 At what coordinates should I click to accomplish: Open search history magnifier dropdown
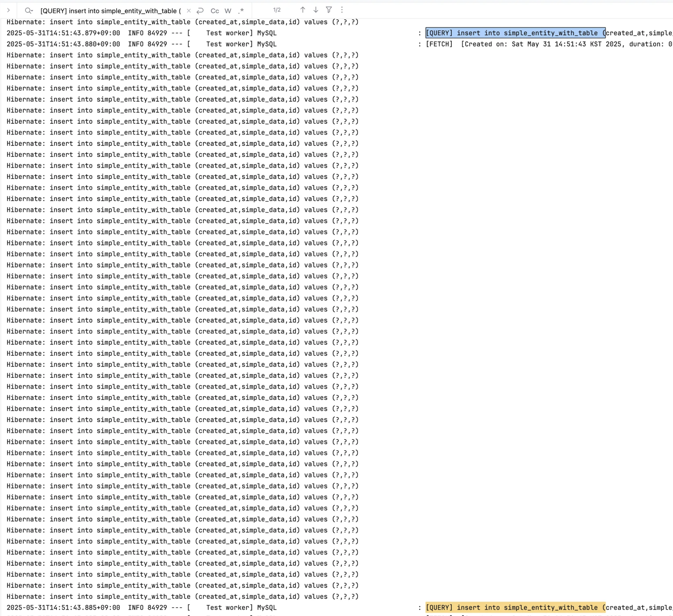point(29,11)
